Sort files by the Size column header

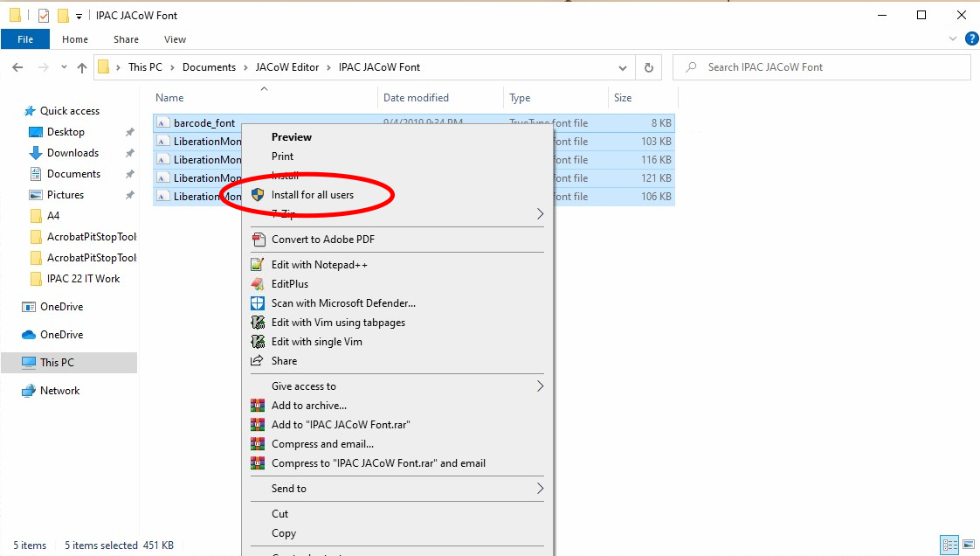(x=623, y=98)
